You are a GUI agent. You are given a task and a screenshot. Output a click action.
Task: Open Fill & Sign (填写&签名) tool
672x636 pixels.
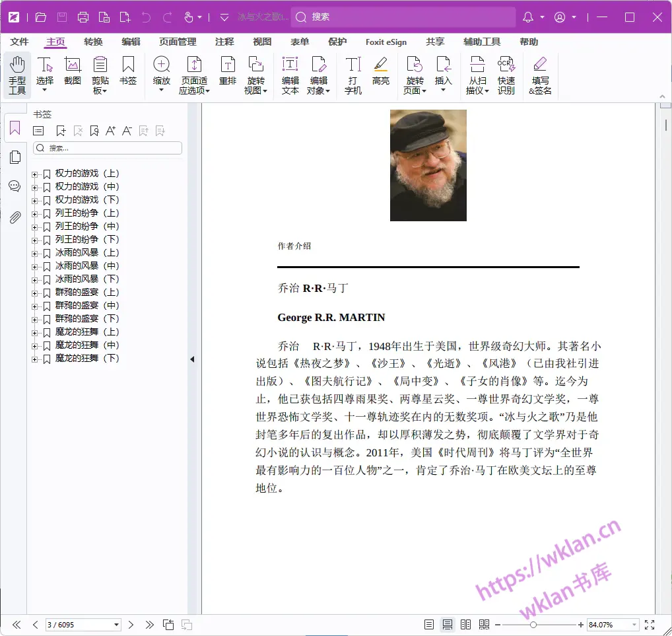(x=540, y=75)
